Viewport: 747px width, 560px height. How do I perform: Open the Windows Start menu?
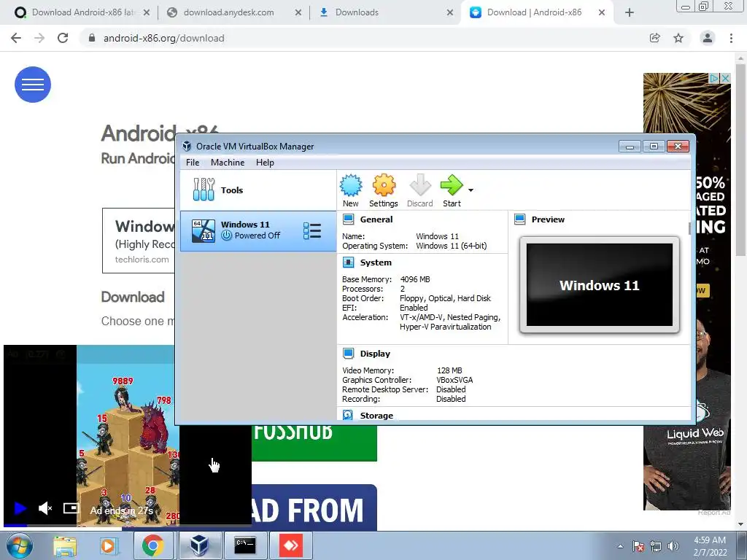coord(20,545)
